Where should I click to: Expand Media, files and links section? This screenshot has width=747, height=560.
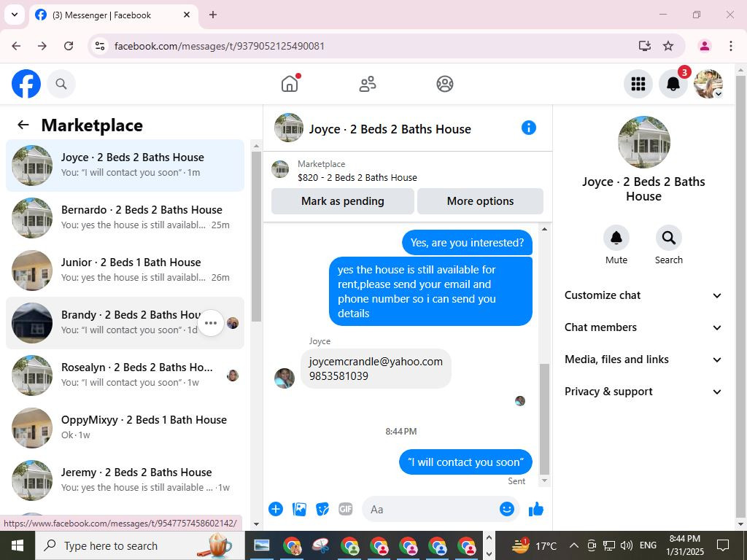click(643, 359)
